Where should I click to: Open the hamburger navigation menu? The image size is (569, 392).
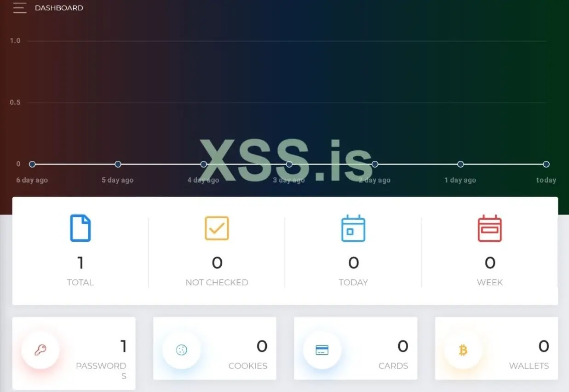tap(20, 8)
